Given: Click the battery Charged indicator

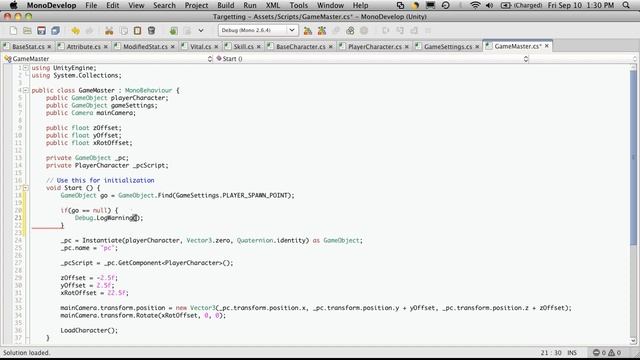Looking at the screenshot, I should 521,5.
